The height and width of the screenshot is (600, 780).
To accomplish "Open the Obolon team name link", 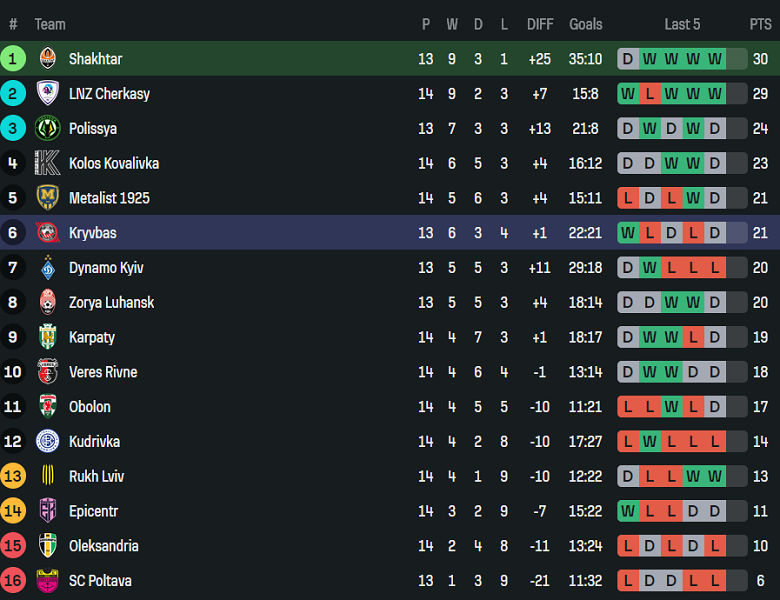I will click(90, 407).
